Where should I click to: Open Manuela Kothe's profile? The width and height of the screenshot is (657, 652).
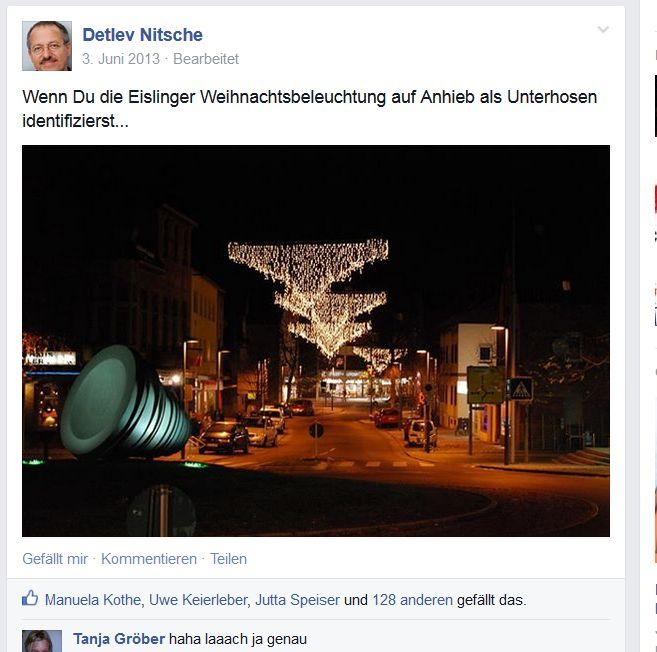point(93,600)
